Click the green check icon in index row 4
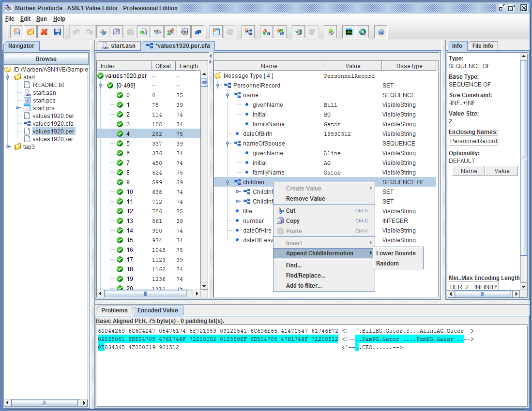 (x=120, y=133)
